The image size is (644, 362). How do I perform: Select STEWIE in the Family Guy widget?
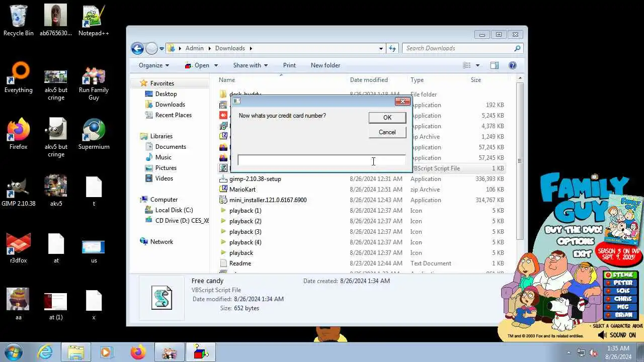tap(621, 275)
